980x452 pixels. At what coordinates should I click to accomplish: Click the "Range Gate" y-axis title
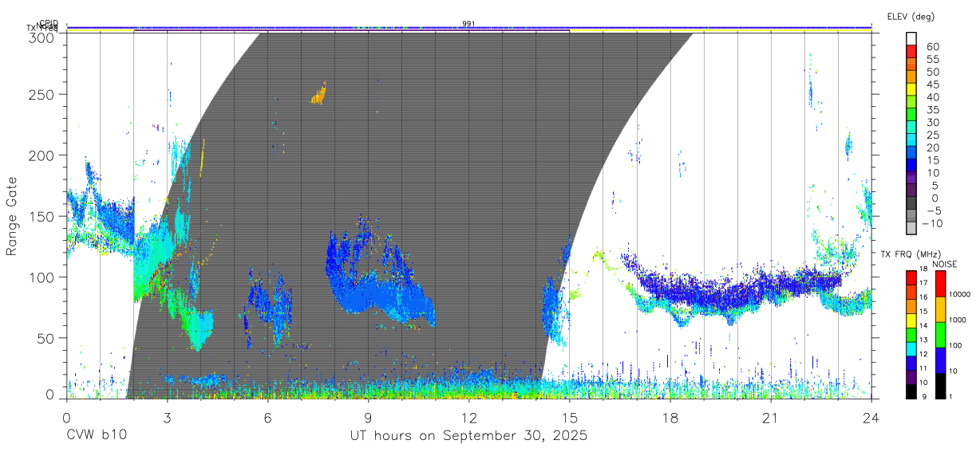coord(12,216)
